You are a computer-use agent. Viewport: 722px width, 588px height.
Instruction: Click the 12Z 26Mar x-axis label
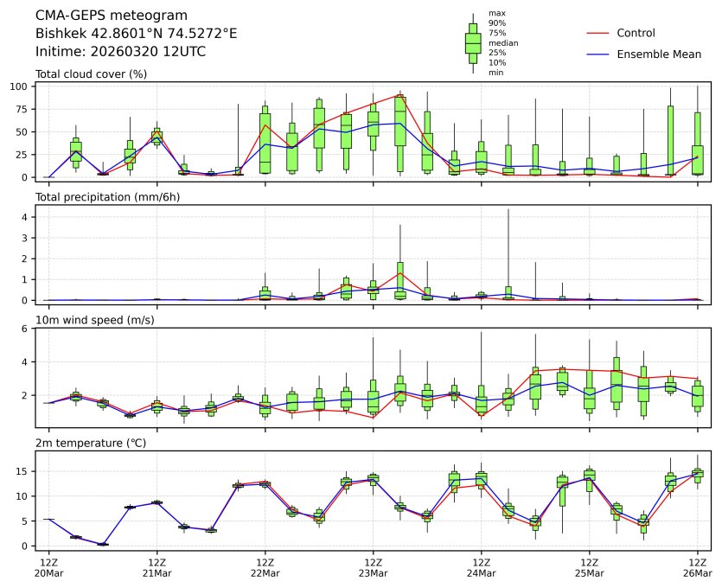point(697,568)
